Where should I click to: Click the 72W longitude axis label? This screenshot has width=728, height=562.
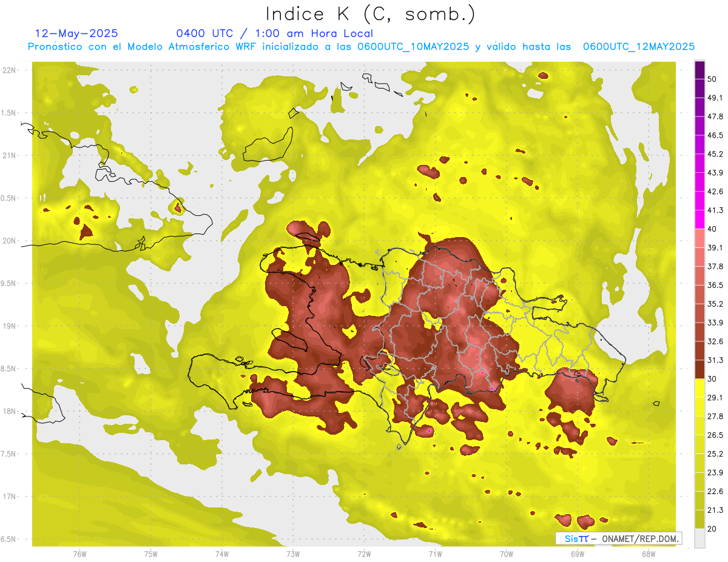(364, 554)
